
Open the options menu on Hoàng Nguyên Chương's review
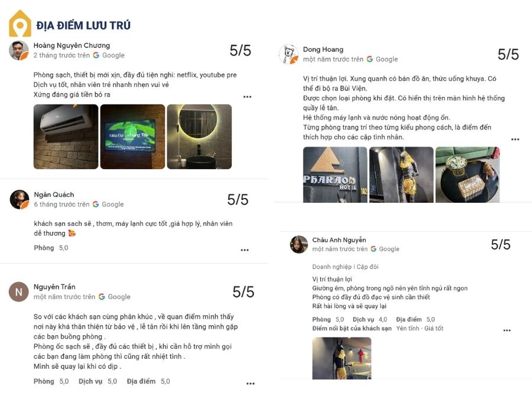point(247,97)
